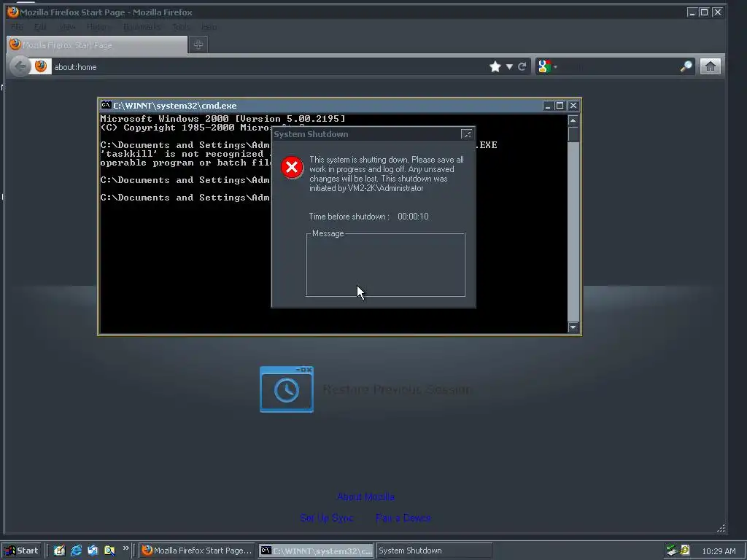Open the Bookmarks menu in Firefox
747x560 pixels.
[142, 27]
